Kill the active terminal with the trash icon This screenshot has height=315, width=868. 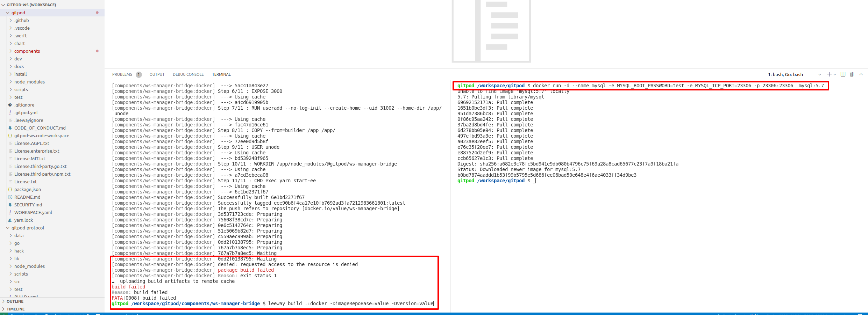point(852,74)
